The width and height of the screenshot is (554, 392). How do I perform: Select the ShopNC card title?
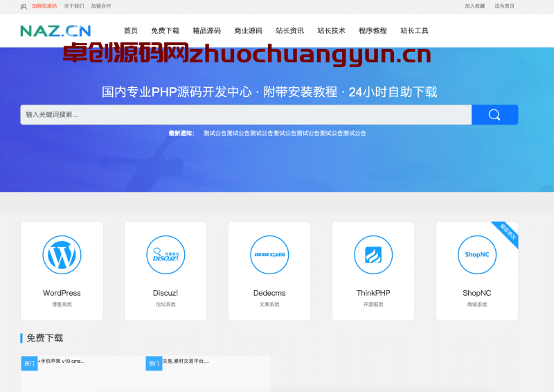coord(477,293)
